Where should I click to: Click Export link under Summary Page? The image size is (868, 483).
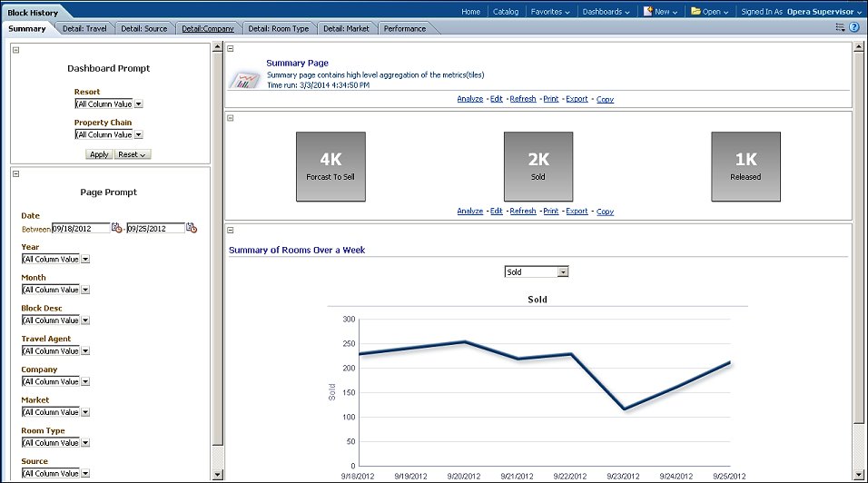(577, 99)
